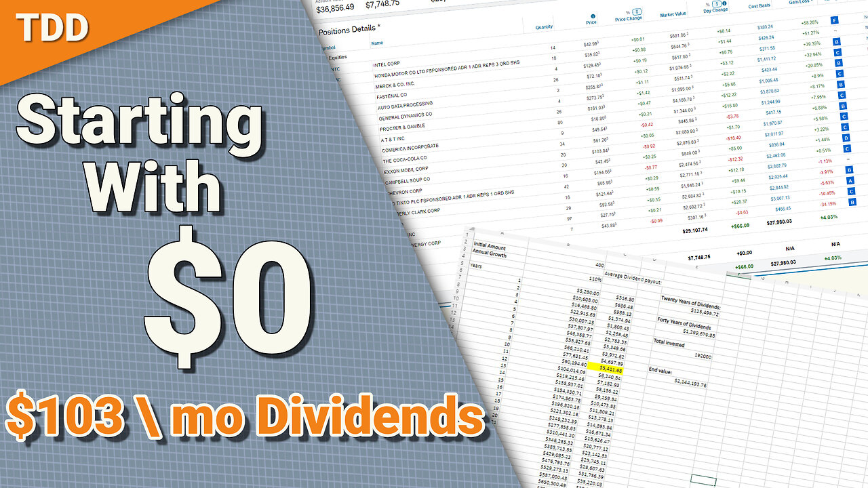Screen dimensions: 868x488
Task: Open the A rating badge
Action: click(x=850, y=181)
